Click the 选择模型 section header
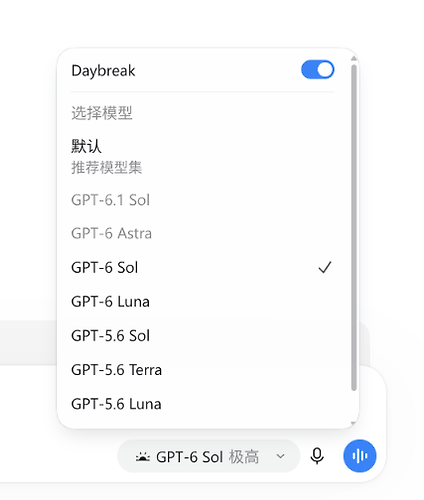Image resolution: width=424 pixels, height=500 pixels. (102, 113)
